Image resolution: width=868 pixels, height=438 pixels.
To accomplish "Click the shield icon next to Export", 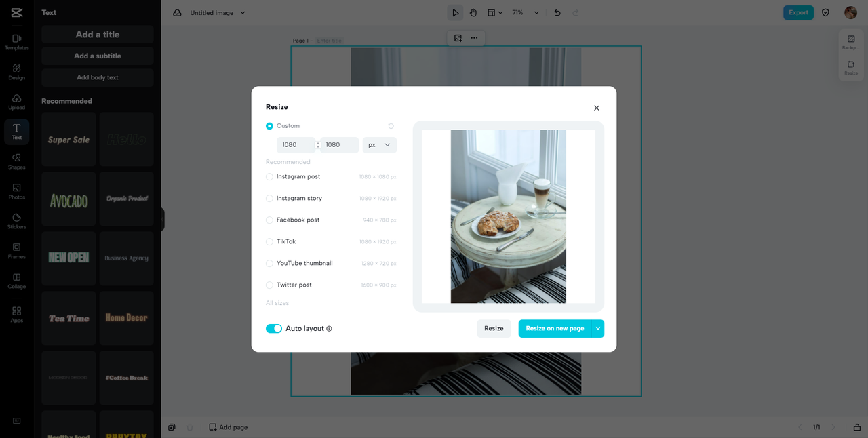I will tap(825, 12).
